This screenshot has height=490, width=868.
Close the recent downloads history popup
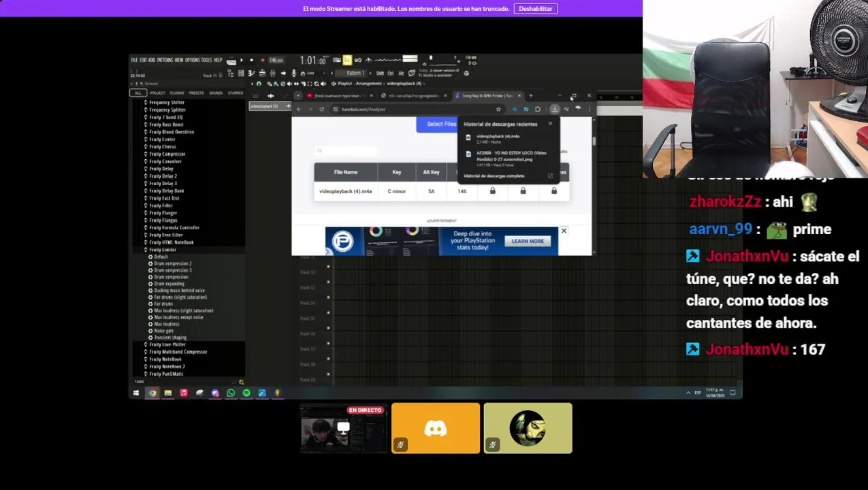(550, 124)
